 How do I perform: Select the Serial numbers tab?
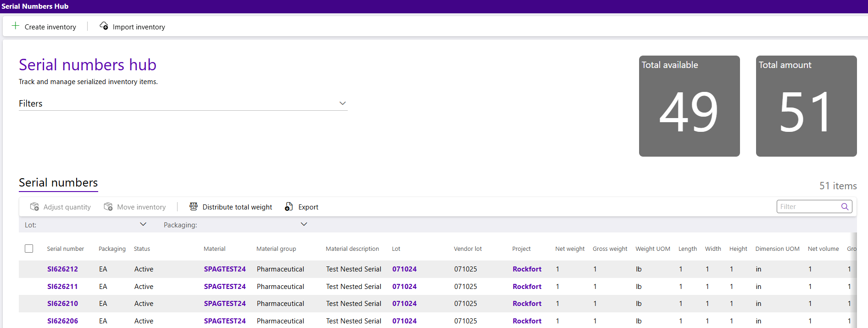(x=58, y=182)
